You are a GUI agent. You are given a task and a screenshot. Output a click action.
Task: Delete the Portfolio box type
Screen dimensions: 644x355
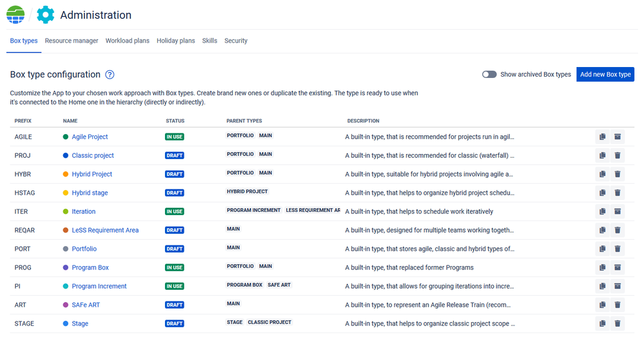point(618,249)
